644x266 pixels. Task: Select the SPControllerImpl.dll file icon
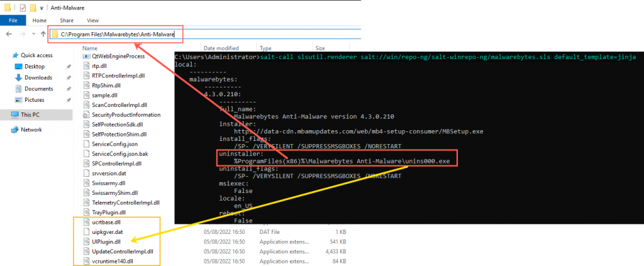tap(86, 163)
